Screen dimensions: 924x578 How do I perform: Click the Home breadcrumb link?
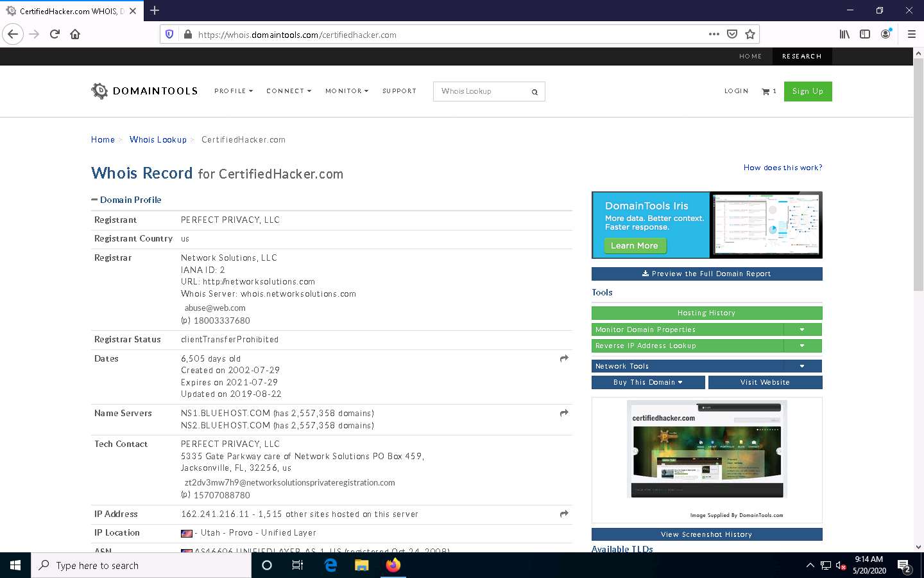pyautogui.click(x=103, y=139)
